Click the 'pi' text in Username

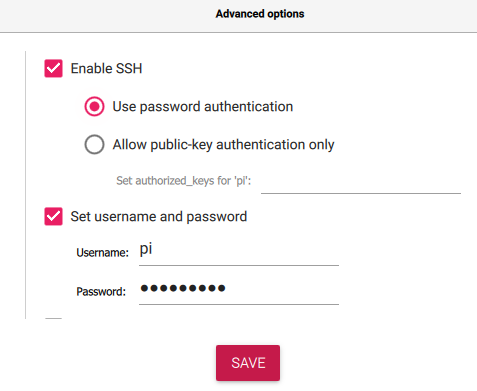pyautogui.click(x=146, y=249)
